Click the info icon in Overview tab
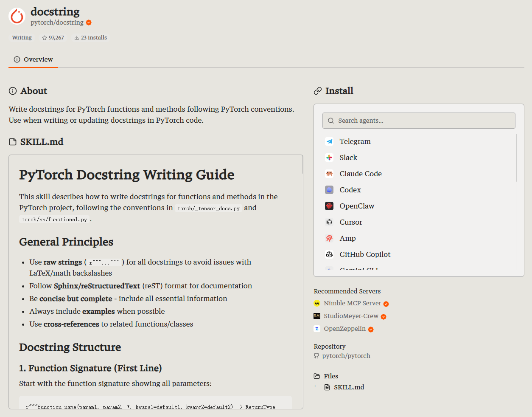This screenshot has height=417, width=532. (x=17, y=59)
